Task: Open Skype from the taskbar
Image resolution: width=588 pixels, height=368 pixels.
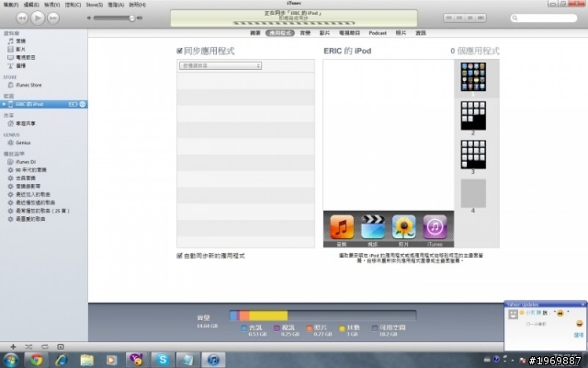Action: tap(163, 360)
